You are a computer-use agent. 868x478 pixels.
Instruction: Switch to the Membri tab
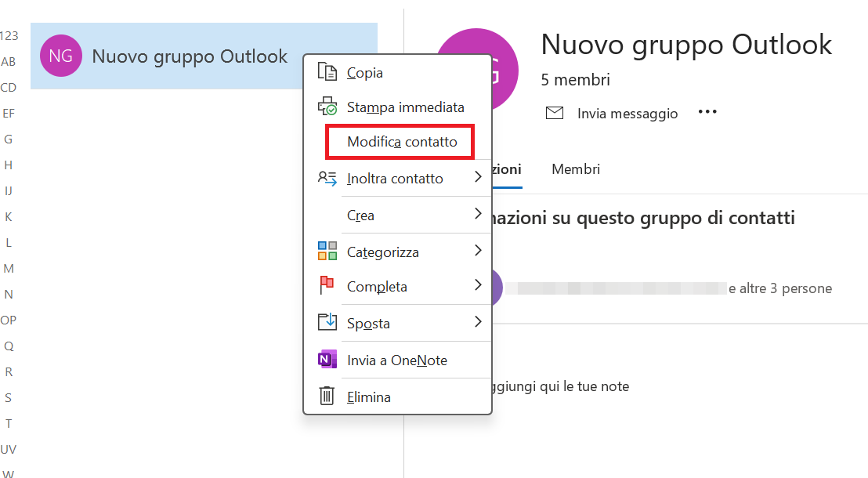576,169
